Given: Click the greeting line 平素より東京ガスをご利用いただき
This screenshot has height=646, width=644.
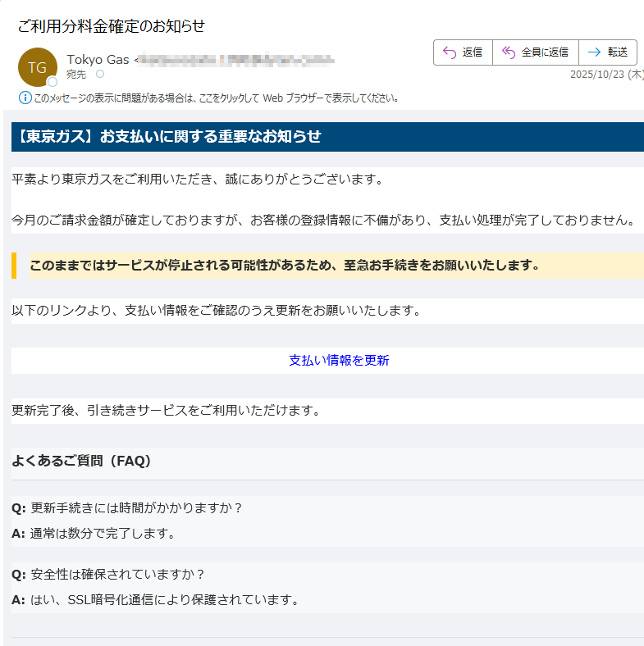Looking at the screenshot, I should click(199, 180).
